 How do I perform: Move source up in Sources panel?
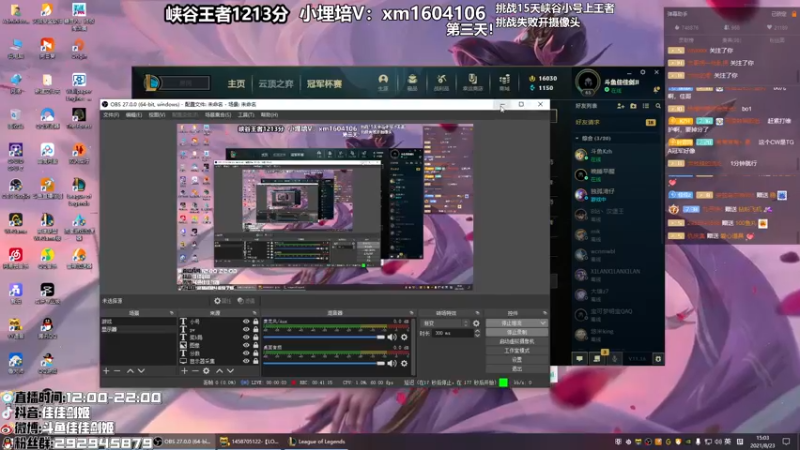(219, 371)
